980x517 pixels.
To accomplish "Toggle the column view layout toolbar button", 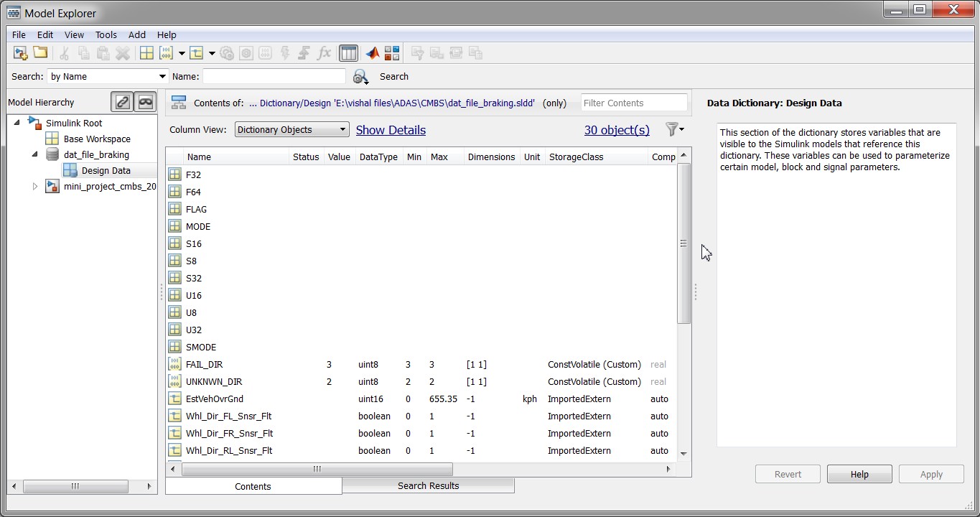I will (348, 53).
